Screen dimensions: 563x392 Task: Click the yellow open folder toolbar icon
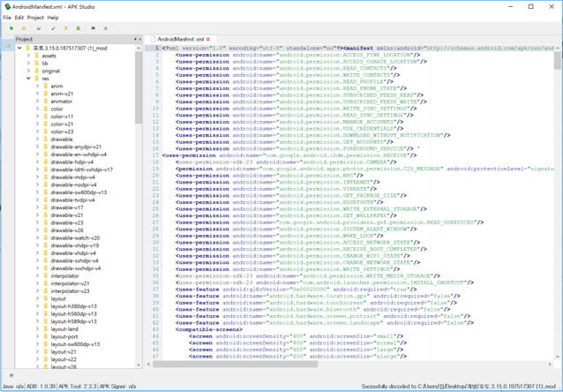coord(24,28)
